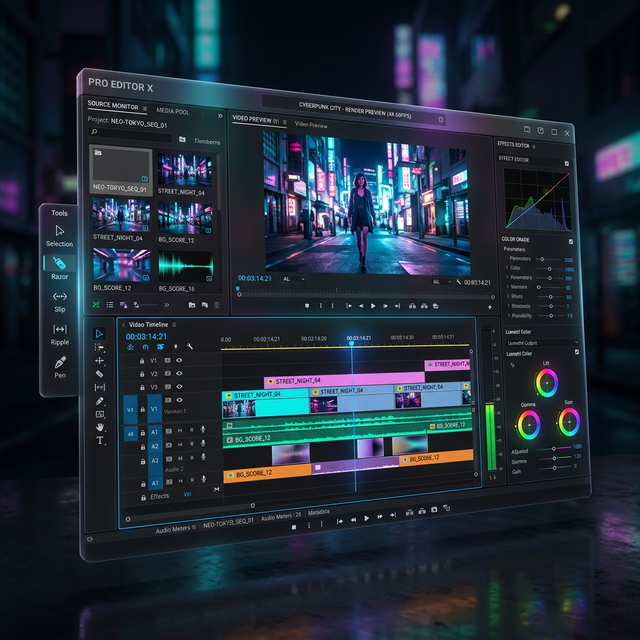Enable voice record mic on A2 track
Screen dimensions: 640x640
click(x=203, y=443)
